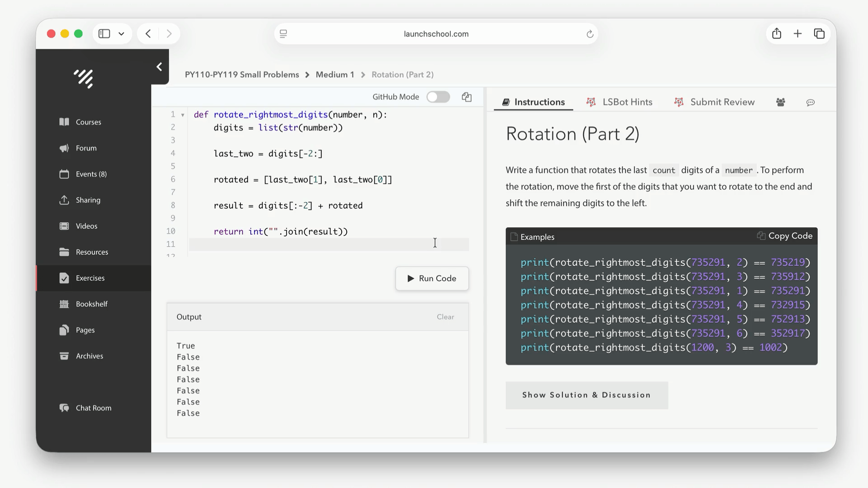Viewport: 868px width, 488px height.
Task: Click Show Solution & Discussion button
Action: coord(586,395)
